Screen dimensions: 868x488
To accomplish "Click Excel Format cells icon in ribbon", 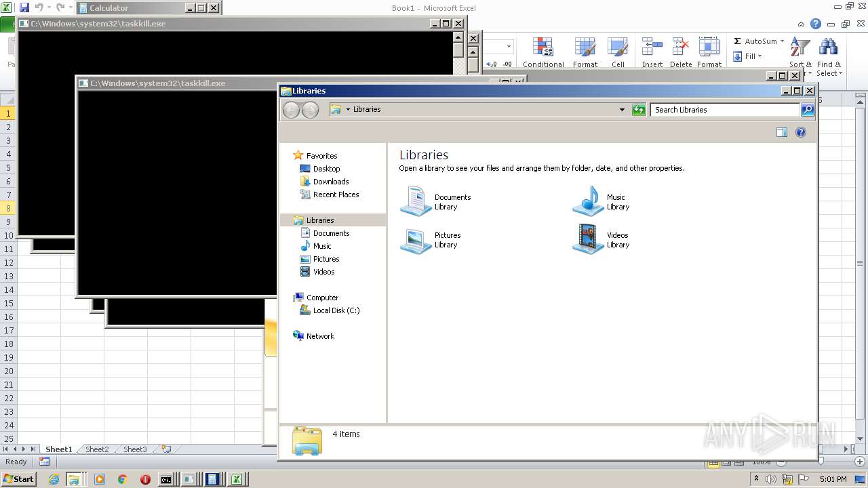I will [x=709, y=47].
